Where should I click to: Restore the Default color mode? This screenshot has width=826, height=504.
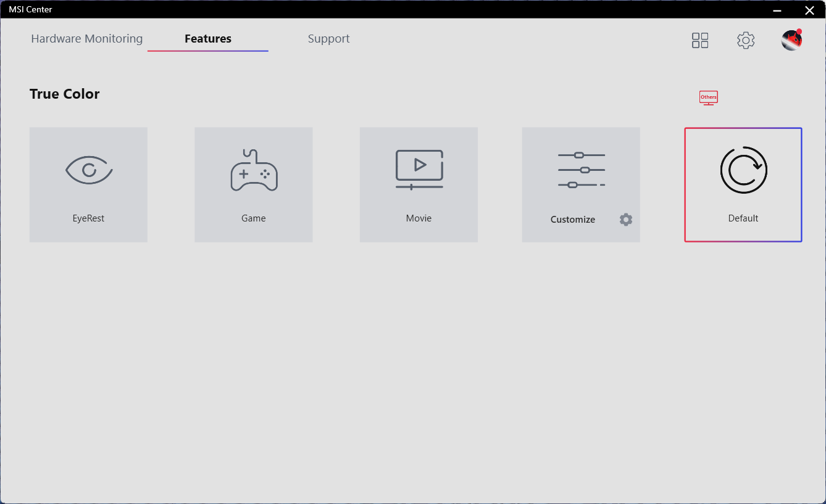coord(743,184)
